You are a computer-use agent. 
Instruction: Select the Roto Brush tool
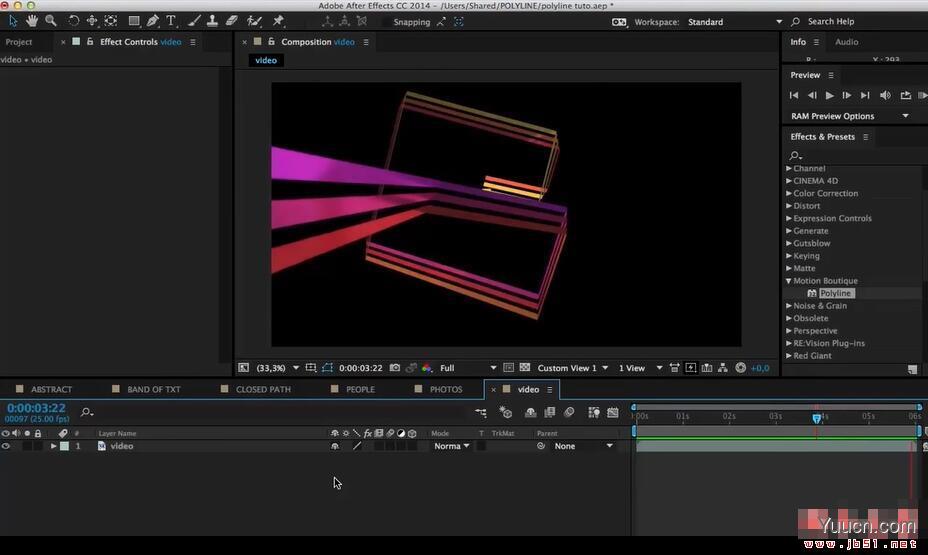pos(254,21)
